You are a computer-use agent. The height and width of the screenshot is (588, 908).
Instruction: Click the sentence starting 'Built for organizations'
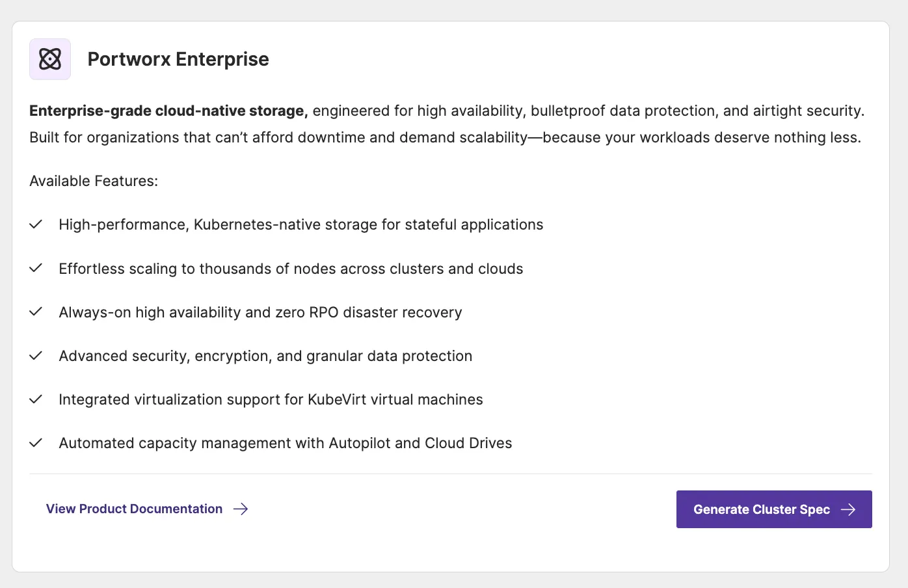(x=446, y=137)
